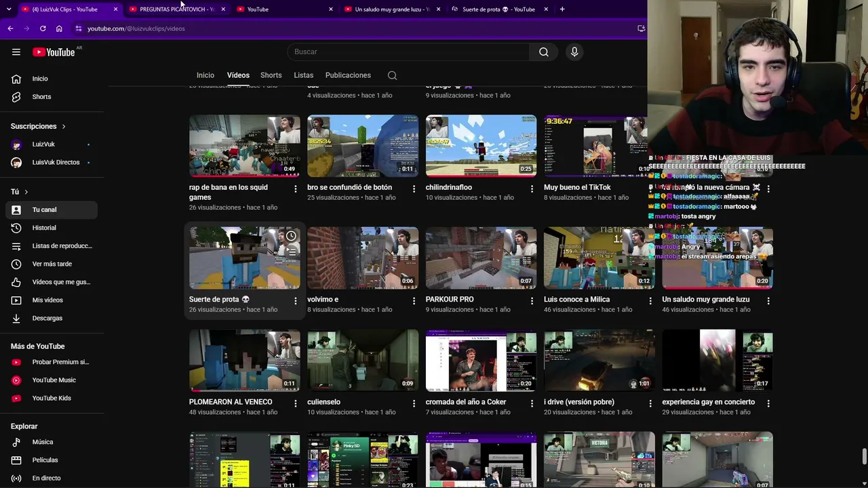Viewport: 868px width, 488px height.
Task: Click Probar Premium in the sidebar
Action: (x=52, y=362)
